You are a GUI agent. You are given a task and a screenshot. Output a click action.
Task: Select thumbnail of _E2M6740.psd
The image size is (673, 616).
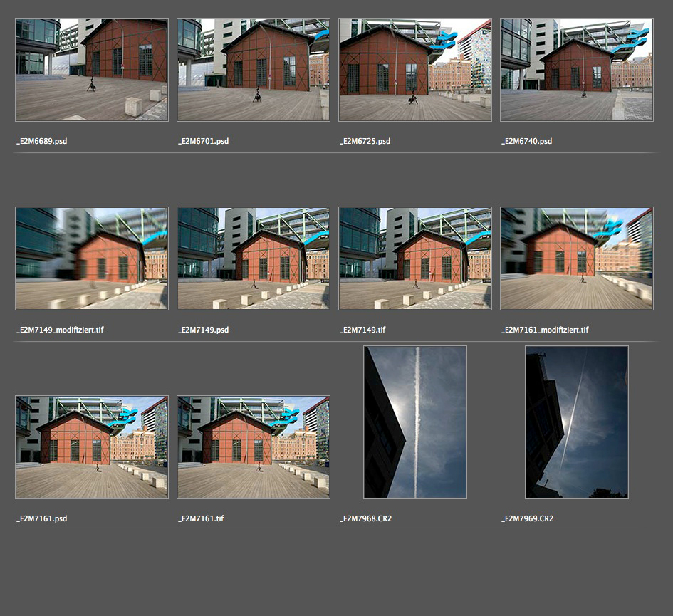coord(577,70)
